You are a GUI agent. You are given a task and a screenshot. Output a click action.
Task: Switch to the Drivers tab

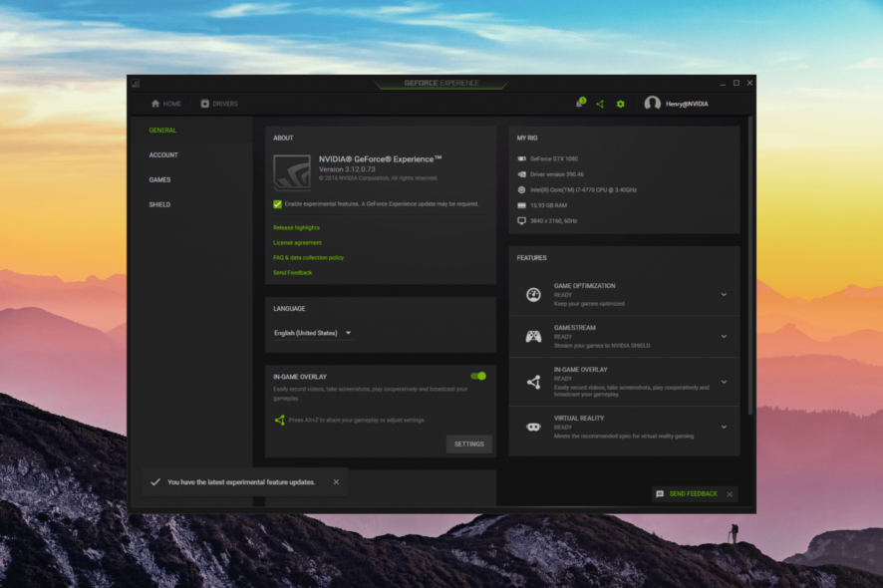[x=219, y=104]
